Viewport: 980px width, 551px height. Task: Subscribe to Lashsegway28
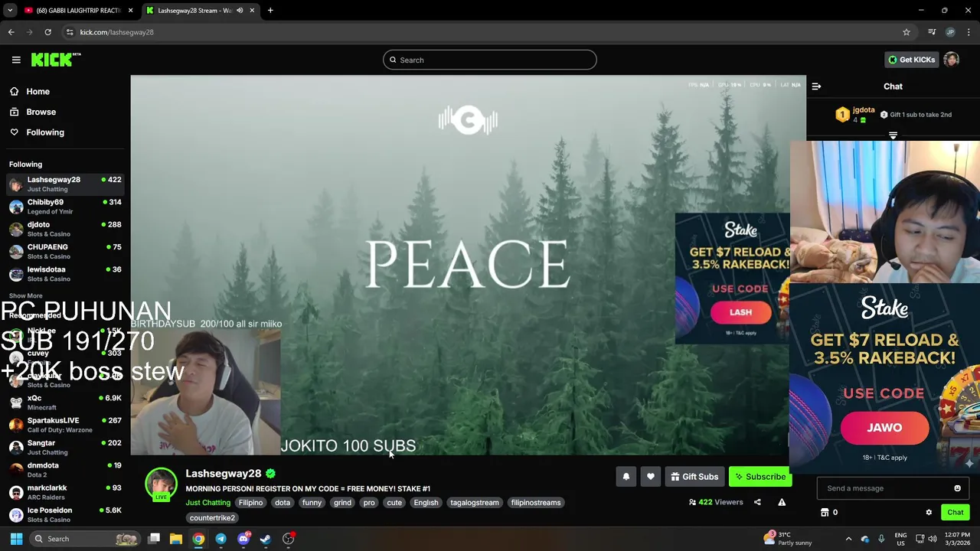pyautogui.click(x=760, y=477)
